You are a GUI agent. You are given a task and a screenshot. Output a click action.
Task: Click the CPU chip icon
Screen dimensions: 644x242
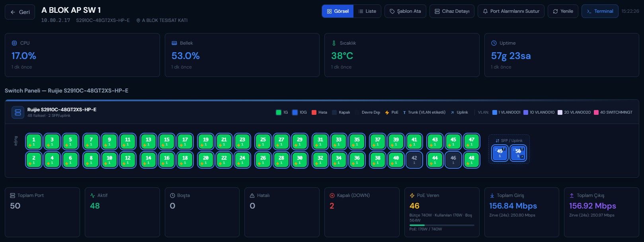(x=14, y=43)
